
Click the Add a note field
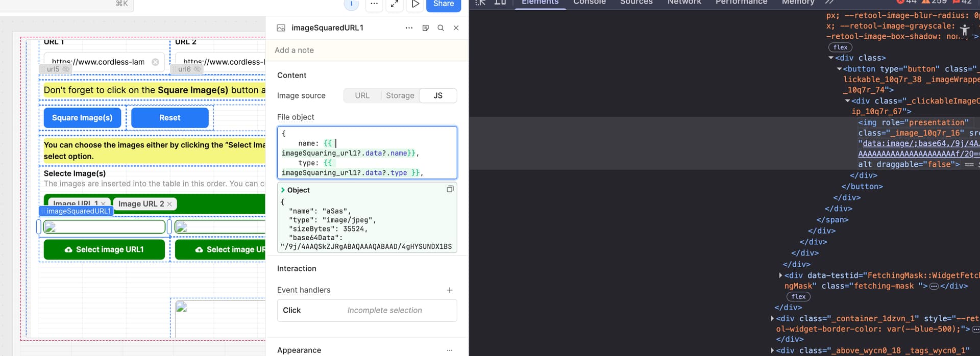[x=366, y=50]
